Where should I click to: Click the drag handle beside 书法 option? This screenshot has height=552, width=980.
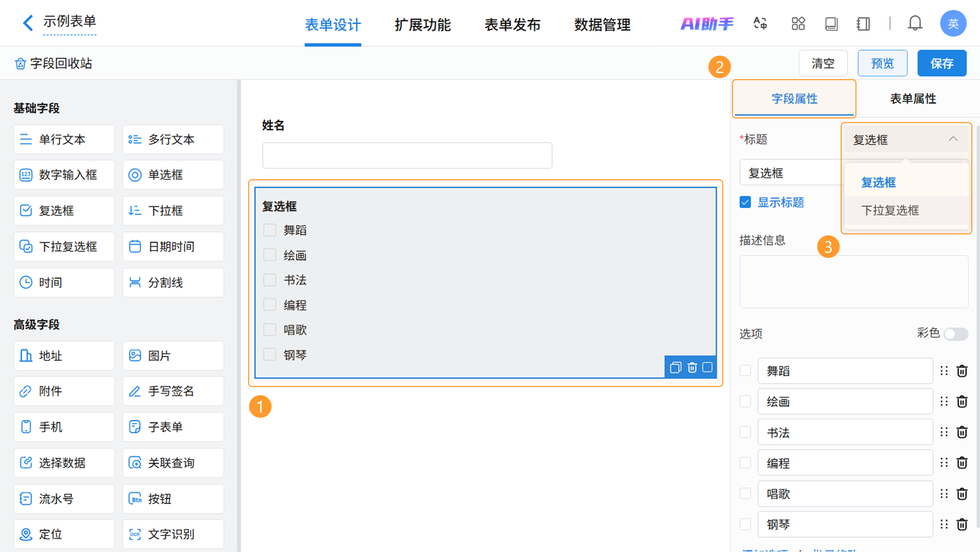coord(944,432)
